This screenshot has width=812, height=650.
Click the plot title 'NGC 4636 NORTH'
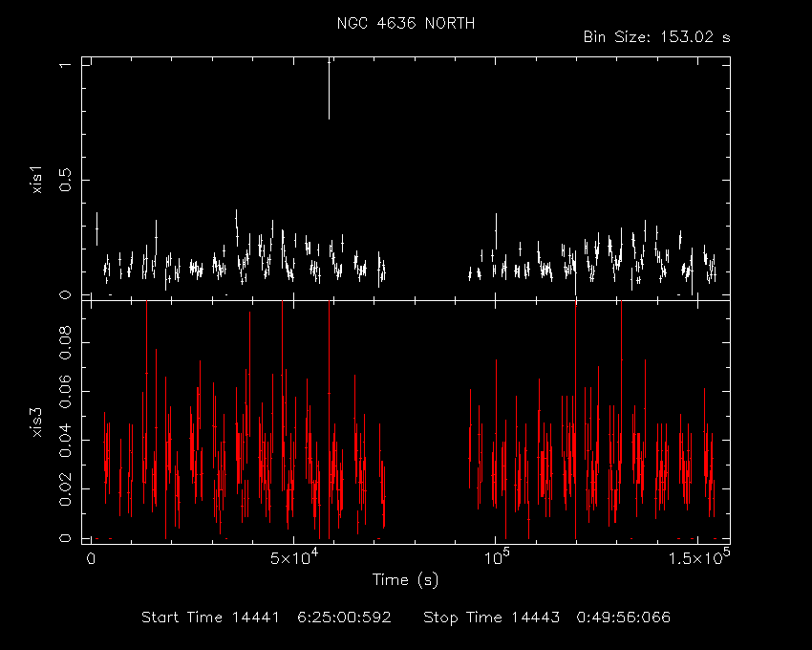pos(405,24)
